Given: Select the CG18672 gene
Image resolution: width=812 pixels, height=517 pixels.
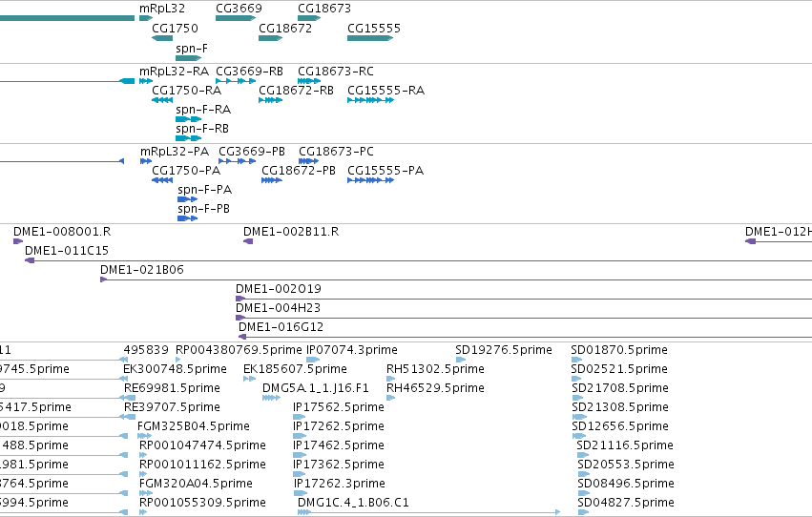Looking at the screenshot, I should [270, 38].
